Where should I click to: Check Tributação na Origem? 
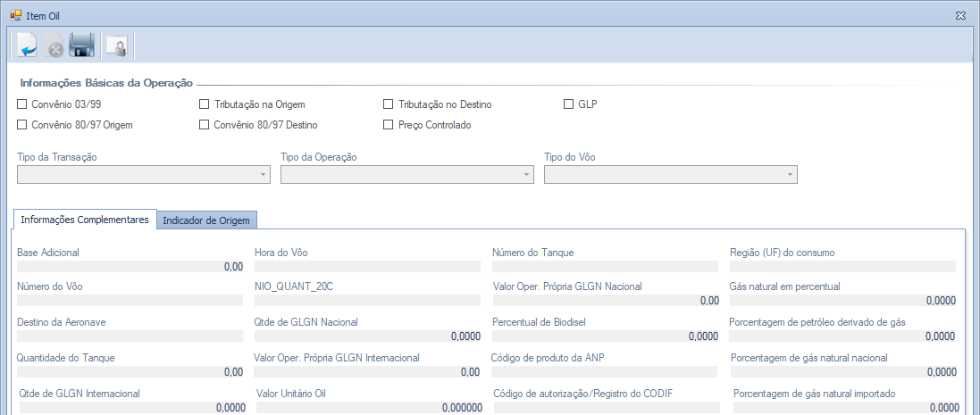coord(205,104)
